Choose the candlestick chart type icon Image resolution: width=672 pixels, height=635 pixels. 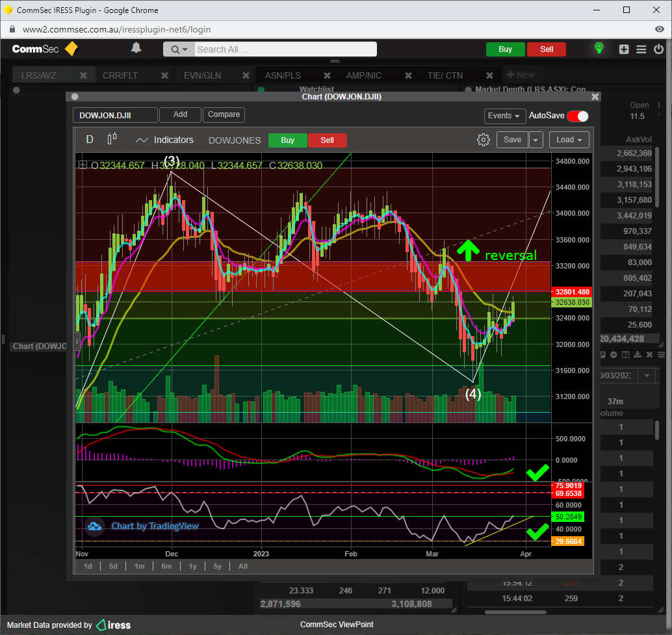112,140
